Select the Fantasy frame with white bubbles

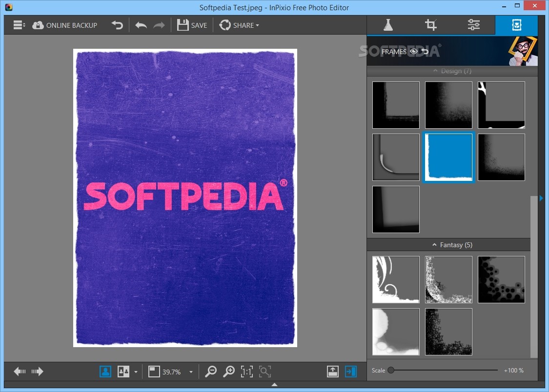tap(396, 332)
